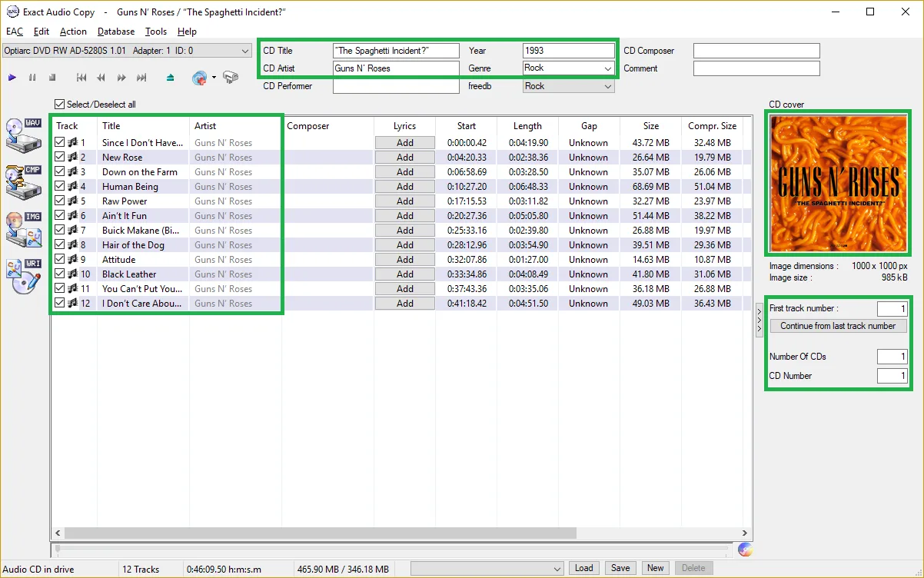The height and width of the screenshot is (578, 924).
Task: Click the CMP compressed copy icon
Action: tap(23, 181)
